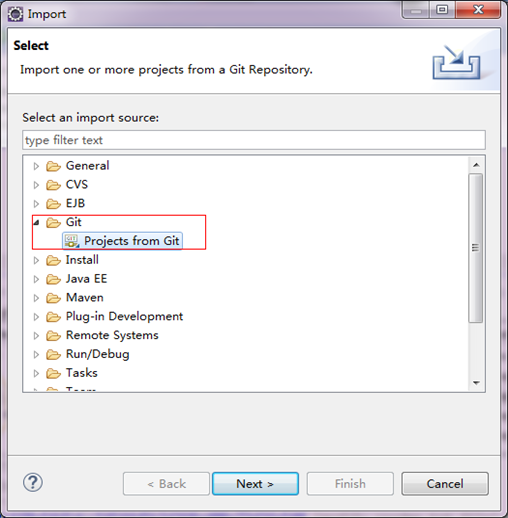Click the scrollbar down arrow
508x518 pixels.
(476, 383)
